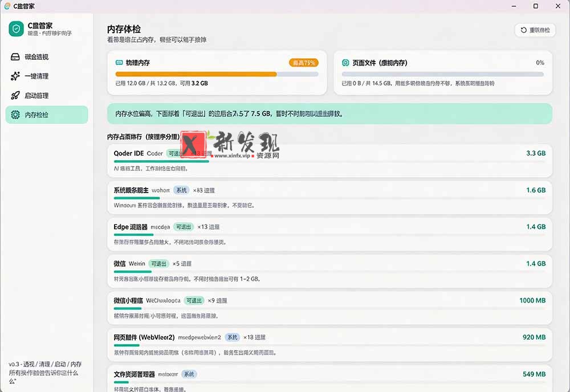
Task: Click the Qoder IDE green usage bar
Action: [161, 161]
